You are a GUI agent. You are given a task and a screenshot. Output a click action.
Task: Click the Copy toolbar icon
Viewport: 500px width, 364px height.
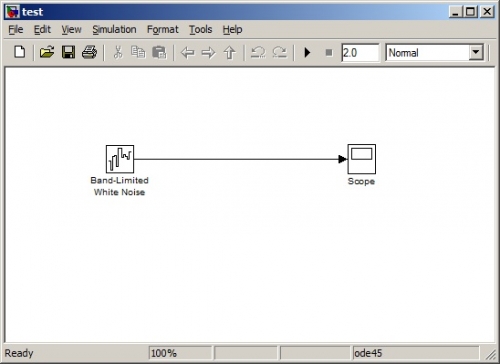pos(138,52)
